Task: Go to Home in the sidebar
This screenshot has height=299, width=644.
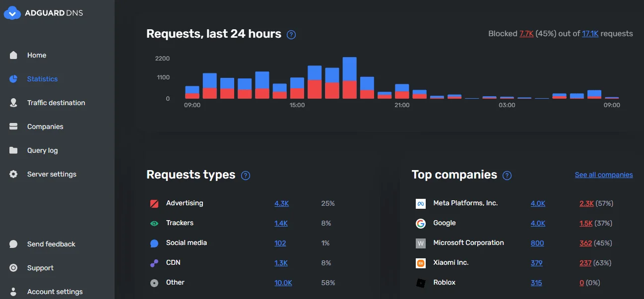Action: 37,55
